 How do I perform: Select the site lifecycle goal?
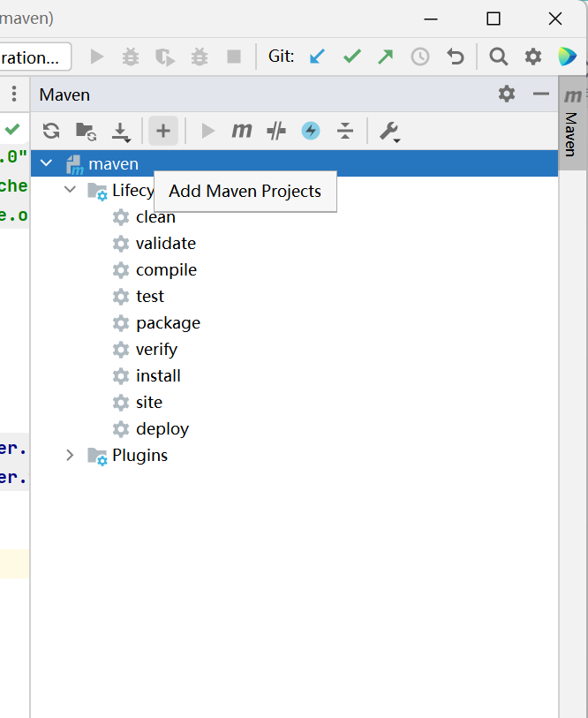pyautogui.click(x=149, y=403)
